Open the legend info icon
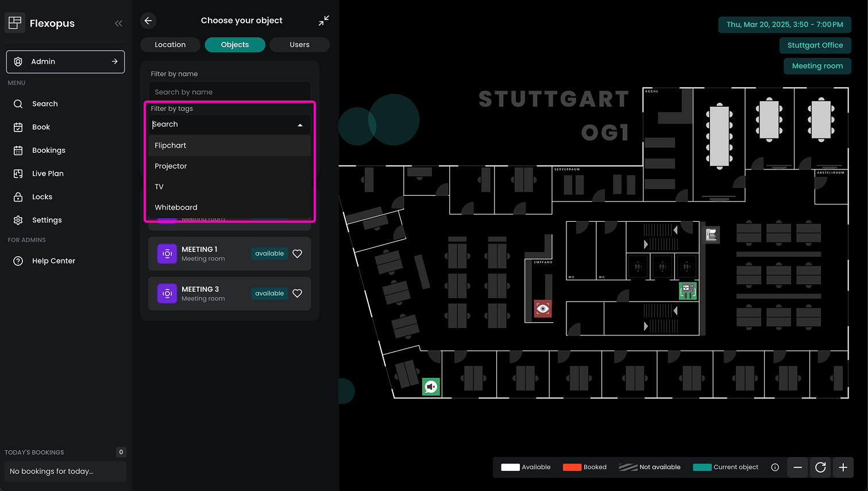Screen dimensions: 868x491 [x=775, y=467]
